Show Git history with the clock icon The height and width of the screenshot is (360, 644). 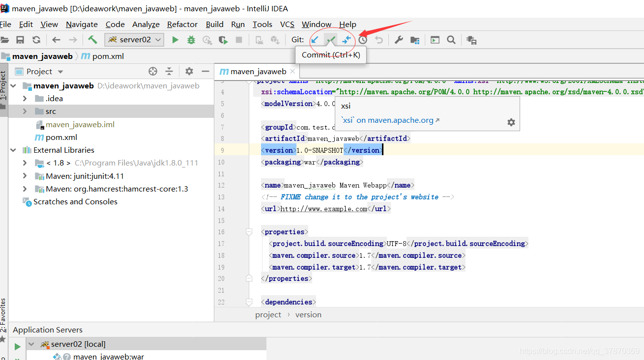[363, 40]
